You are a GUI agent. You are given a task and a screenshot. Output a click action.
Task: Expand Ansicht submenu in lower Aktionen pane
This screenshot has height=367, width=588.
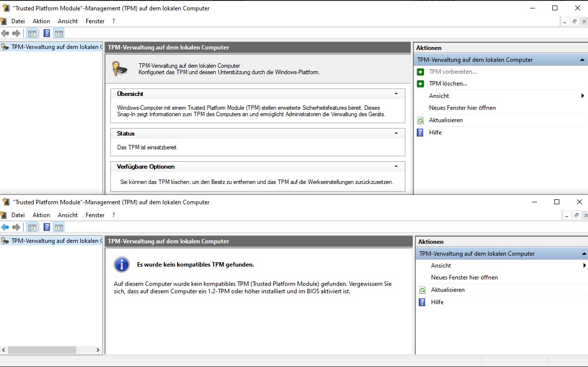pyautogui.click(x=585, y=266)
